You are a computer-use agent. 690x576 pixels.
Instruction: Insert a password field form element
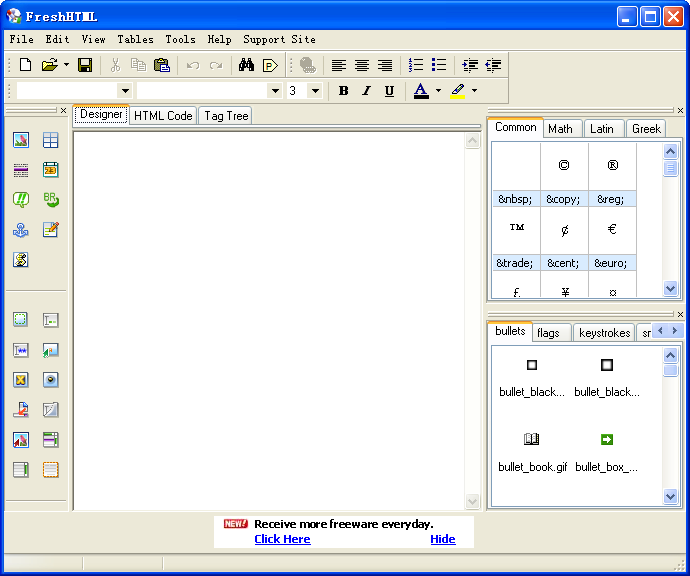coord(21,350)
